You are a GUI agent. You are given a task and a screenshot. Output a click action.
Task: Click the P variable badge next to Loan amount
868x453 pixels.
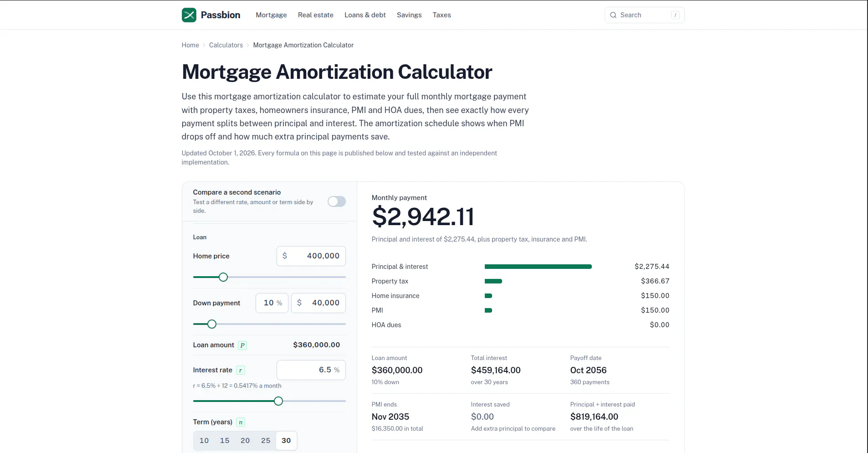(x=242, y=345)
